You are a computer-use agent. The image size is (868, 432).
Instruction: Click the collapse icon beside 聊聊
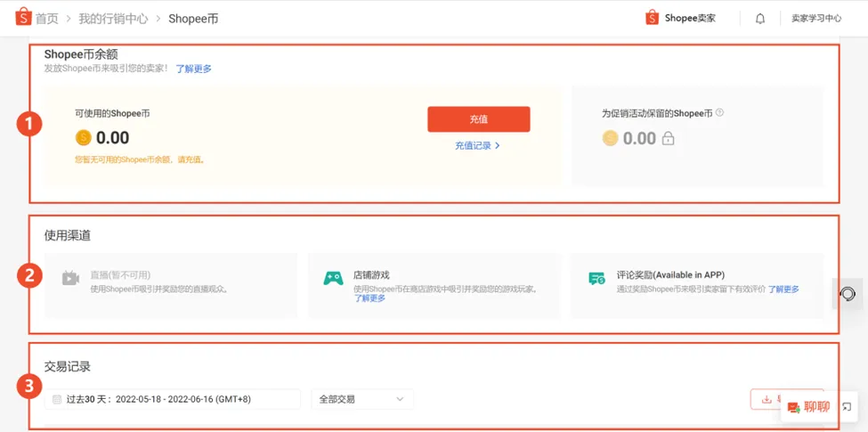click(x=847, y=407)
